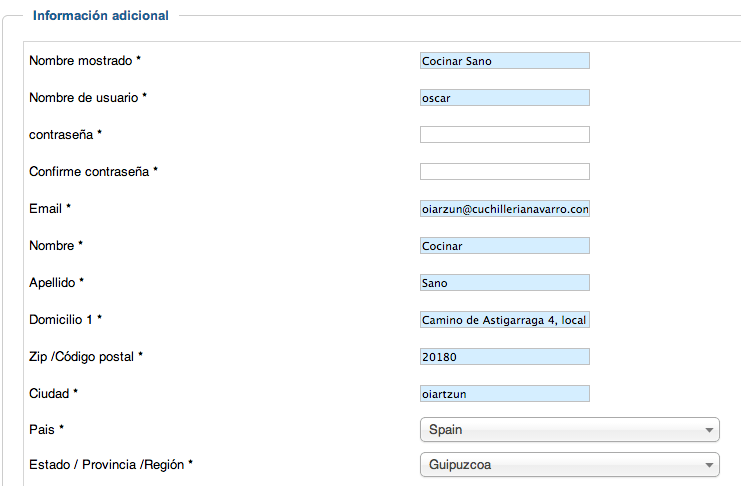Edit the Email address field
This screenshot has height=486, width=741.
505,208
